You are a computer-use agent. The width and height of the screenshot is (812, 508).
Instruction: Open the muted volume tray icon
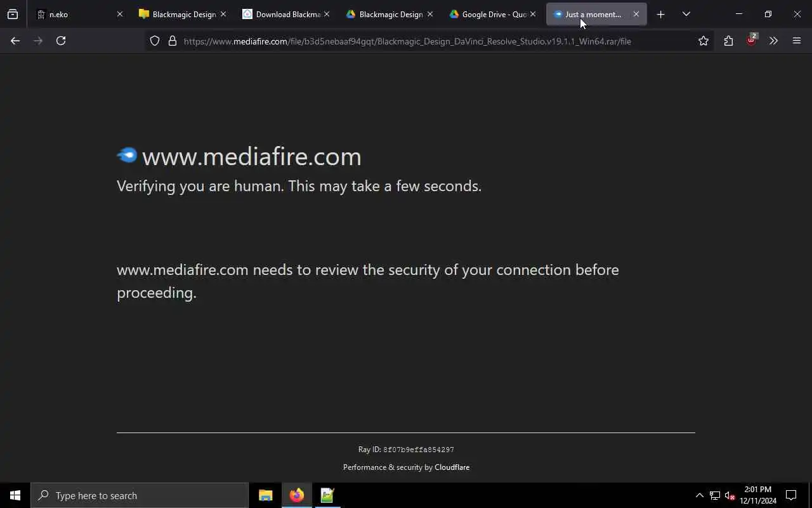pyautogui.click(x=730, y=495)
